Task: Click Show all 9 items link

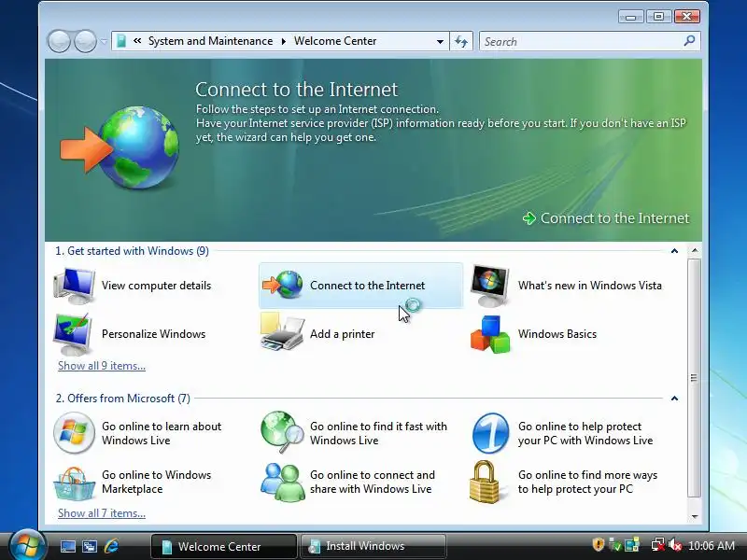Action: [102, 366]
